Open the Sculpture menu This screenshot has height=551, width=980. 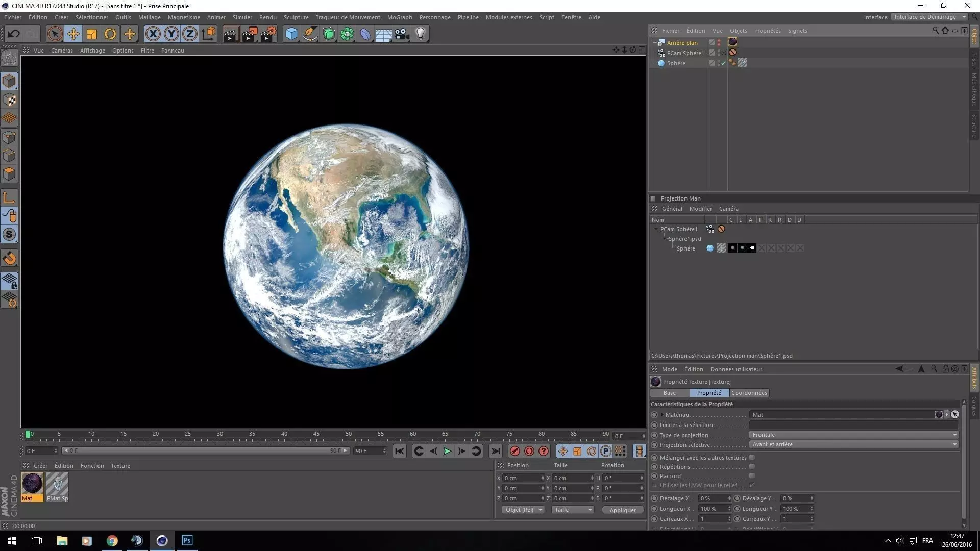click(296, 17)
